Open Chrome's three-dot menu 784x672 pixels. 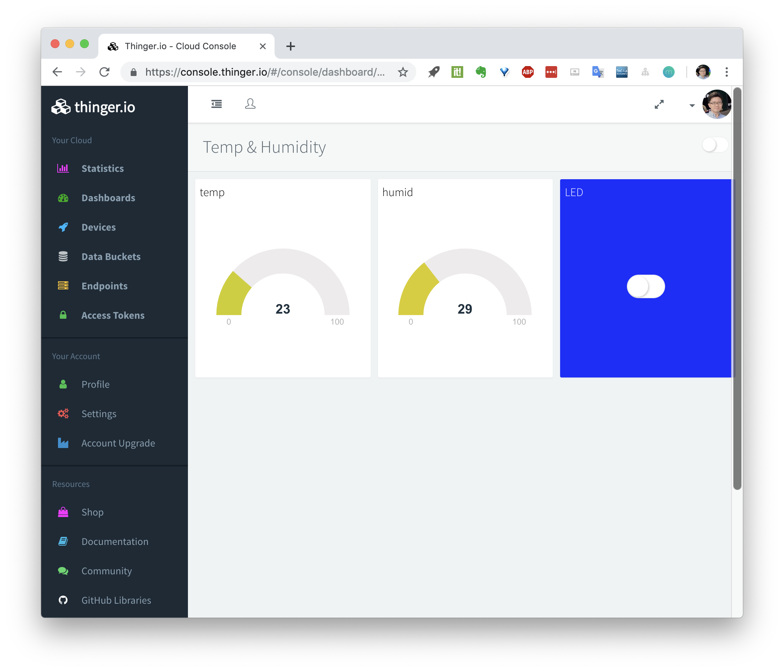click(x=726, y=72)
